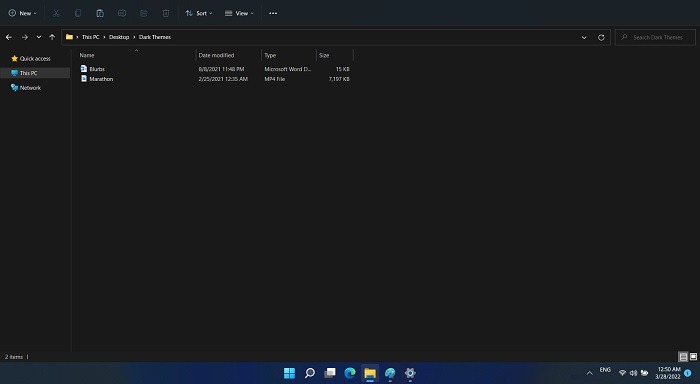Click File Explorer taskbar icon
Image resolution: width=700 pixels, height=384 pixels.
(x=370, y=373)
